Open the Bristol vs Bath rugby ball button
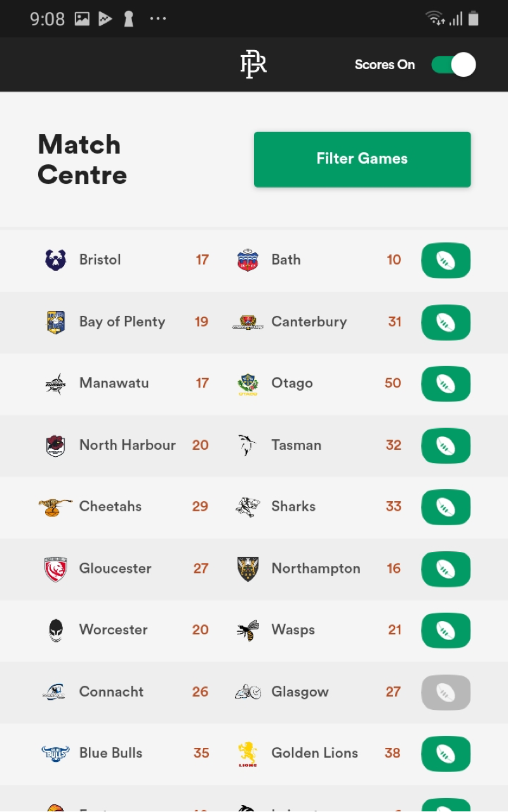The height and width of the screenshot is (812, 508). (446, 260)
